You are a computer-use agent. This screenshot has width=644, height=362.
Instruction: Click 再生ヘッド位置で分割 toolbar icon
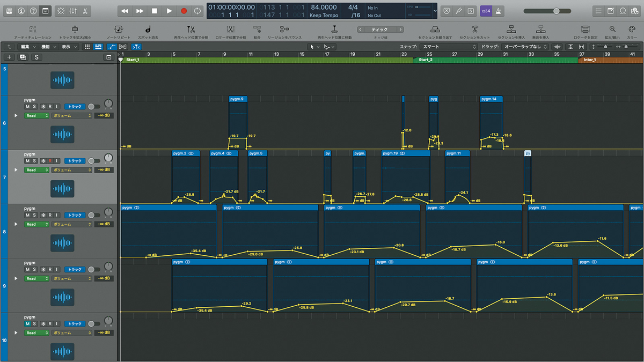pyautogui.click(x=192, y=29)
